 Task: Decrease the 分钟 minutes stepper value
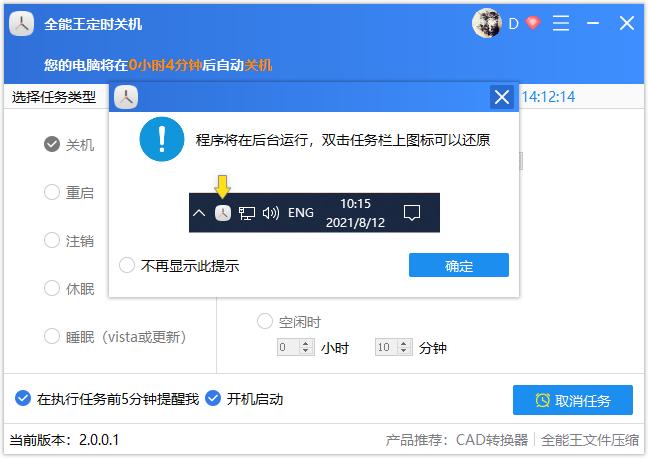coord(404,351)
